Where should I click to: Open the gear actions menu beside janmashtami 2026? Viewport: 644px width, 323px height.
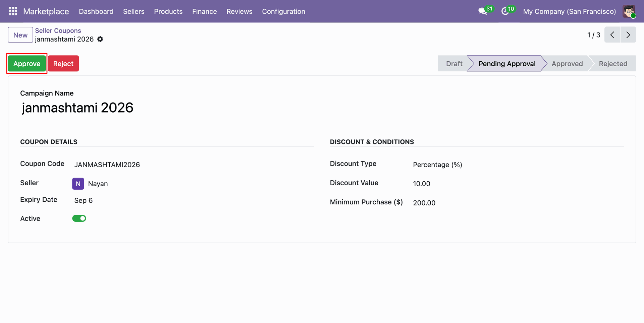tap(100, 39)
